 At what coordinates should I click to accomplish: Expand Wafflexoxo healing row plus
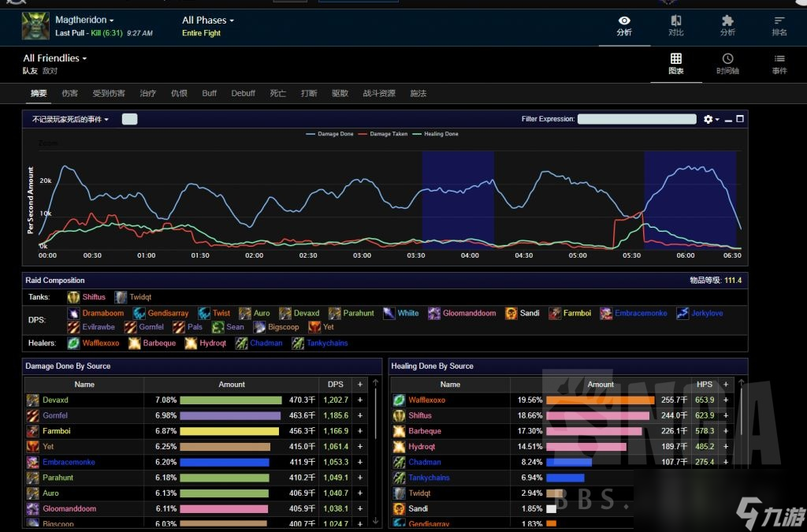coord(726,400)
